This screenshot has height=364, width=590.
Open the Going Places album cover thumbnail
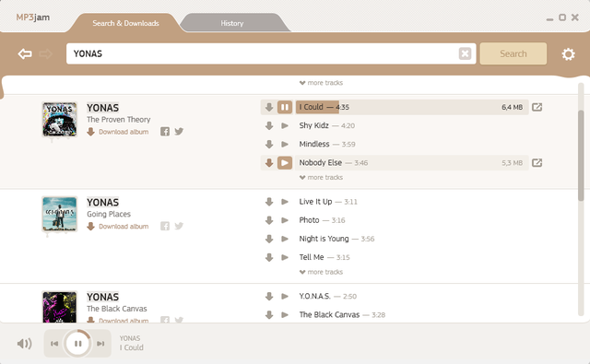point(59,214)
